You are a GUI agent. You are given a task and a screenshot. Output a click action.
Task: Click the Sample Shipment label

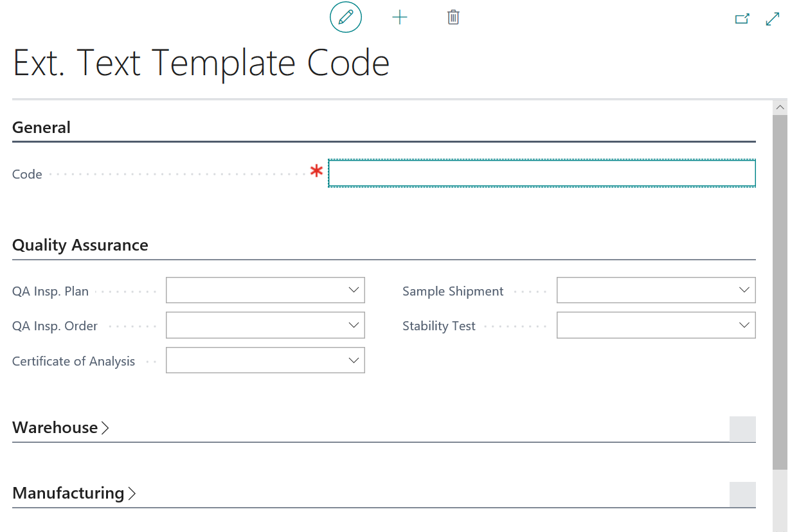453,291
